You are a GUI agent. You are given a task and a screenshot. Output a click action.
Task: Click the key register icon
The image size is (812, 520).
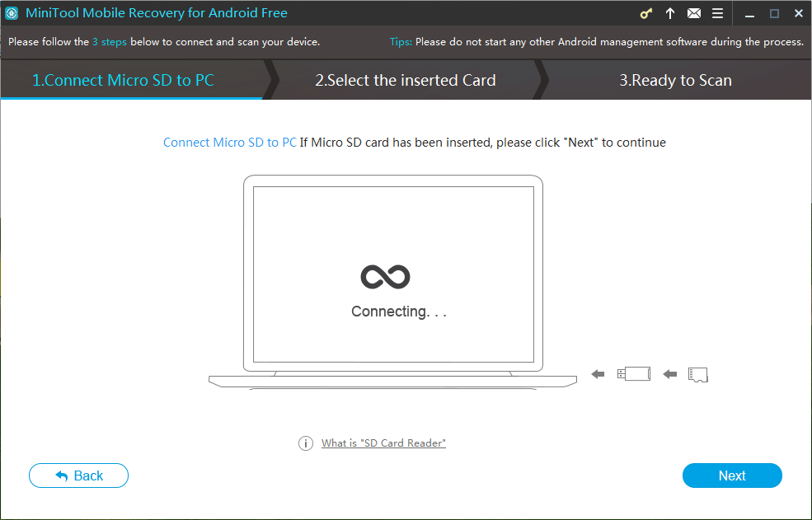coord(645,13)
